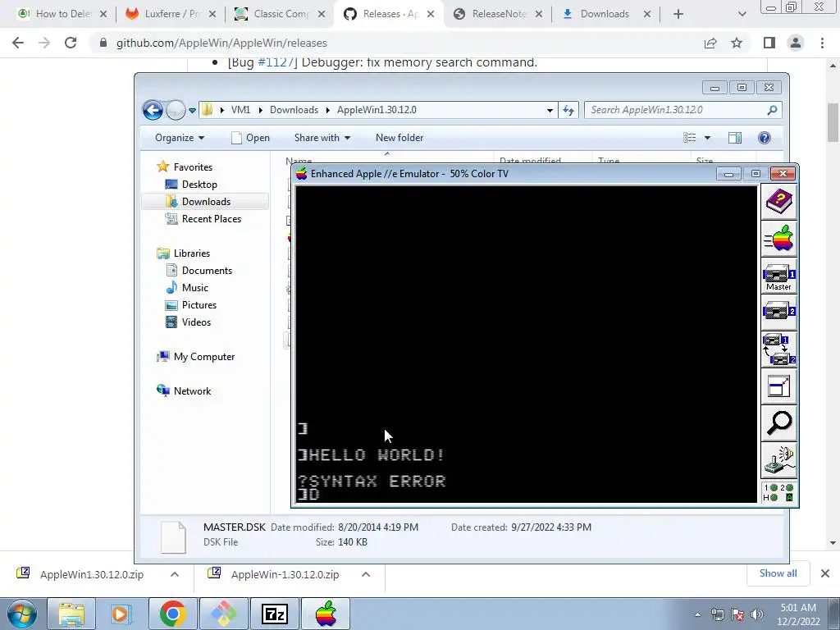
Task: Switch to Classic Computing tab
Action: pyautogui.click(x=280, y=14)
